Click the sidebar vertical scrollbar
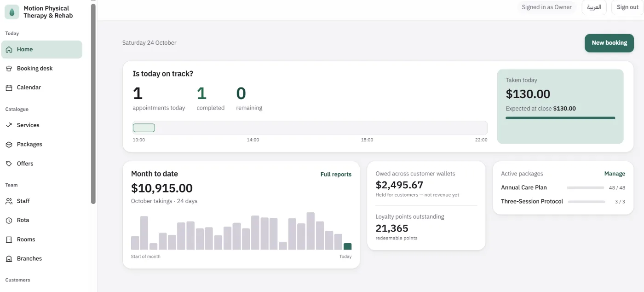This screenshot has width=644, height=292. click(93, 104)
